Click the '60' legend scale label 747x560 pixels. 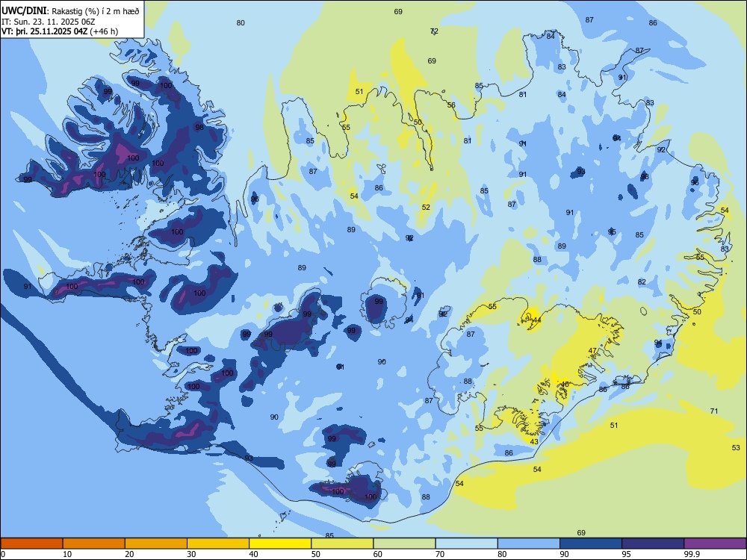click(378, 554)
